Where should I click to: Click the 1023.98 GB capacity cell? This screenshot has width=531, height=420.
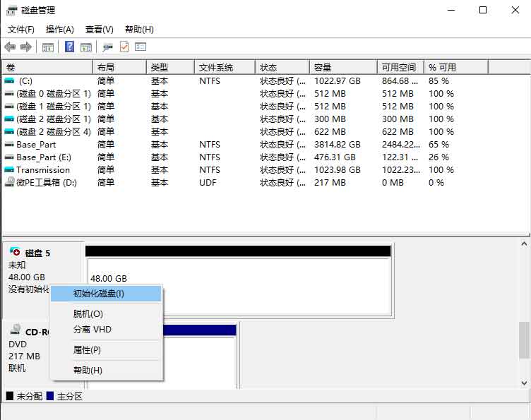(x=338, y=170)
